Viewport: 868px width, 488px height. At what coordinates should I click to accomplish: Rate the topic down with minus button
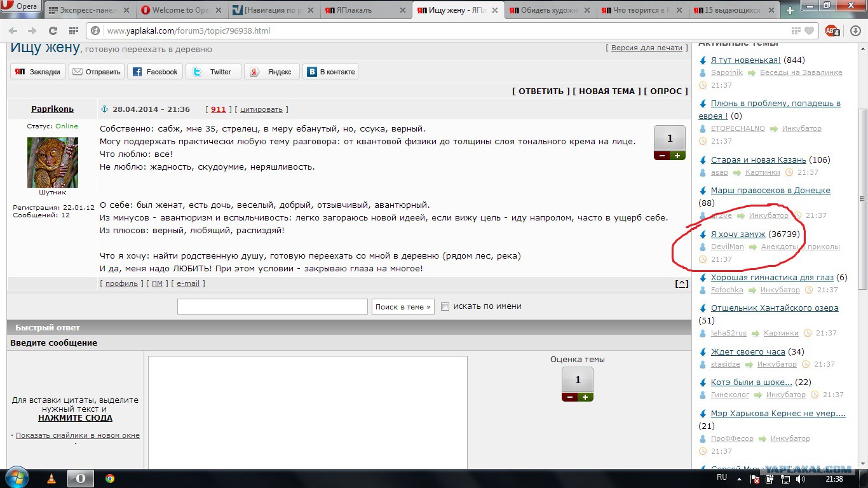(x=569, y=397)
